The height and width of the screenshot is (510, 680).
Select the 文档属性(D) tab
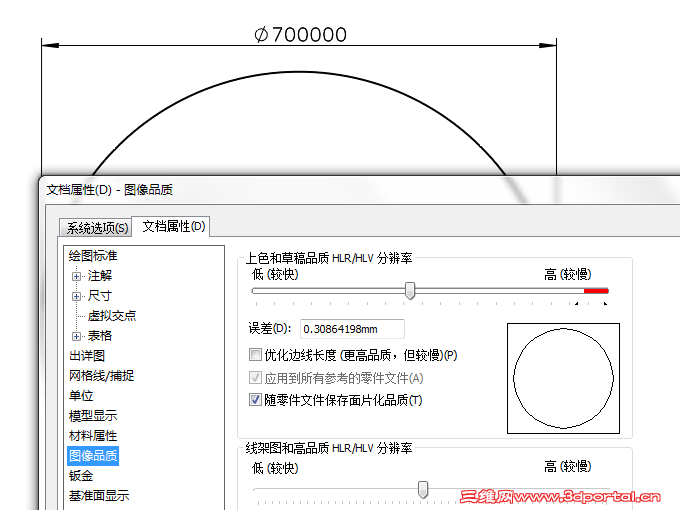[173, 226]
